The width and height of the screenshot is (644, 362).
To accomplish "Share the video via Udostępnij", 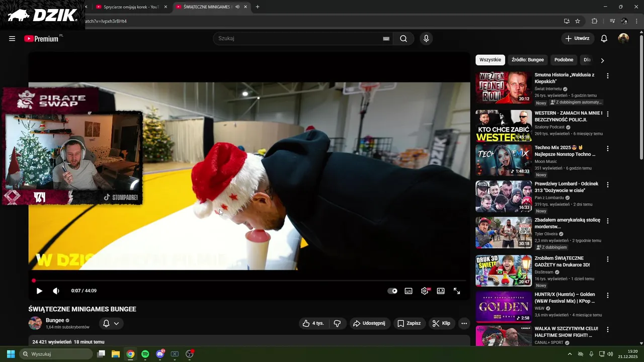I will tap(370, 323).
